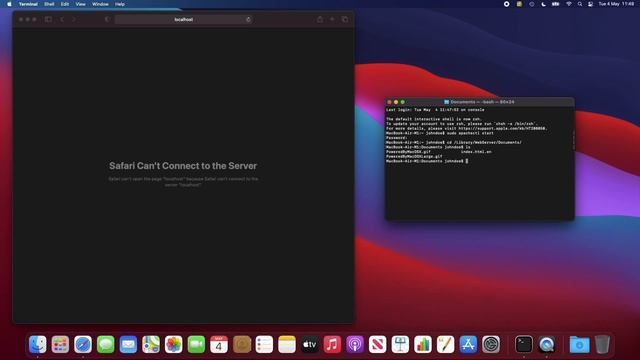The image size is (640, 360).
Task: Open Finder from the Dock
Action: [x=38, y=344]
